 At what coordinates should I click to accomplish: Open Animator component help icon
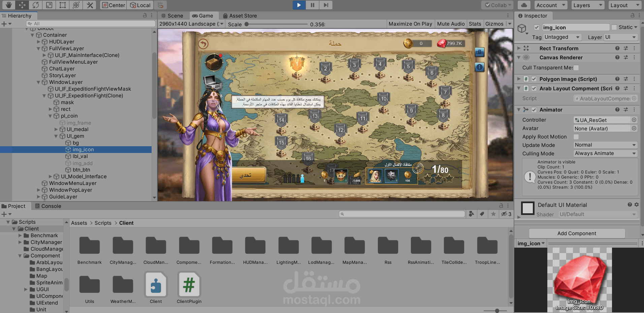point(617,109)
